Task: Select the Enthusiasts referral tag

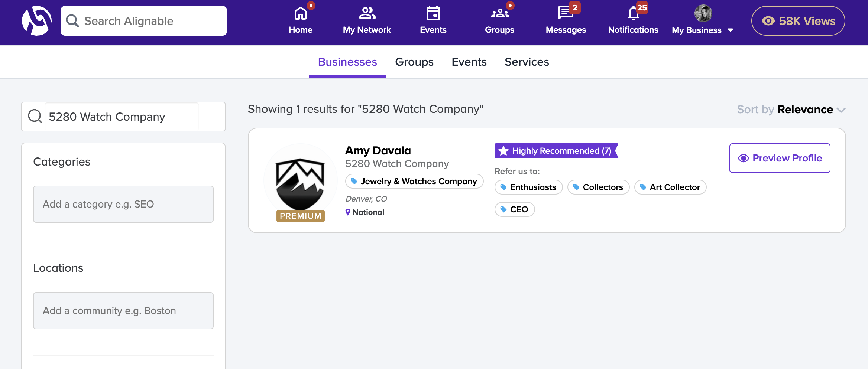Action: click(x=529, y=187)
